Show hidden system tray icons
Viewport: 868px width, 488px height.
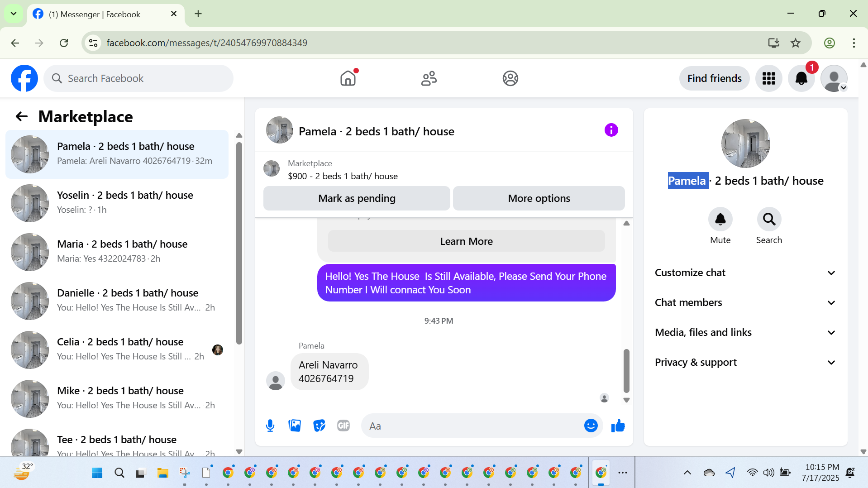(687, 473)
